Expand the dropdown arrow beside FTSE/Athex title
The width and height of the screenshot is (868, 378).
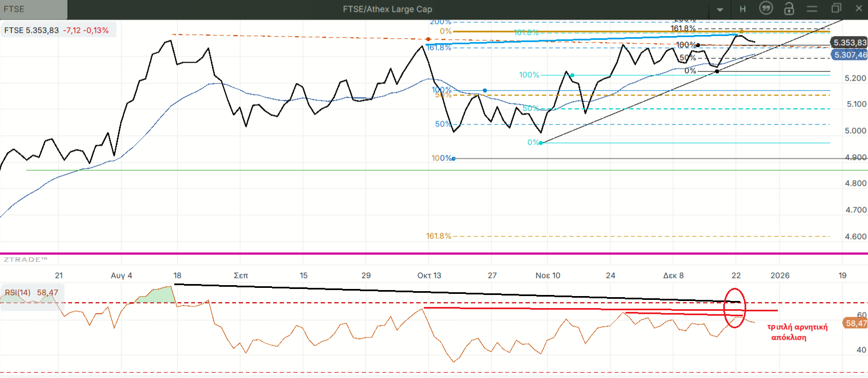[720, 10]
